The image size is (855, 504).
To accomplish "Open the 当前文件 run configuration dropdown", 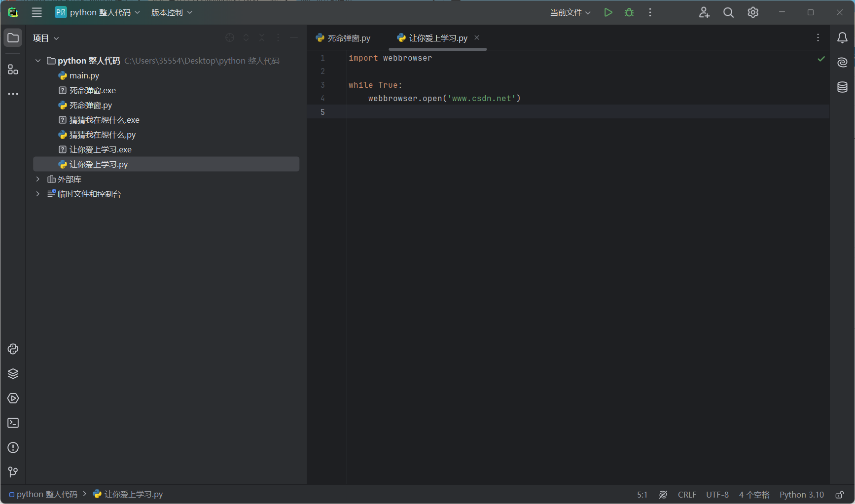I will [570, 12].
